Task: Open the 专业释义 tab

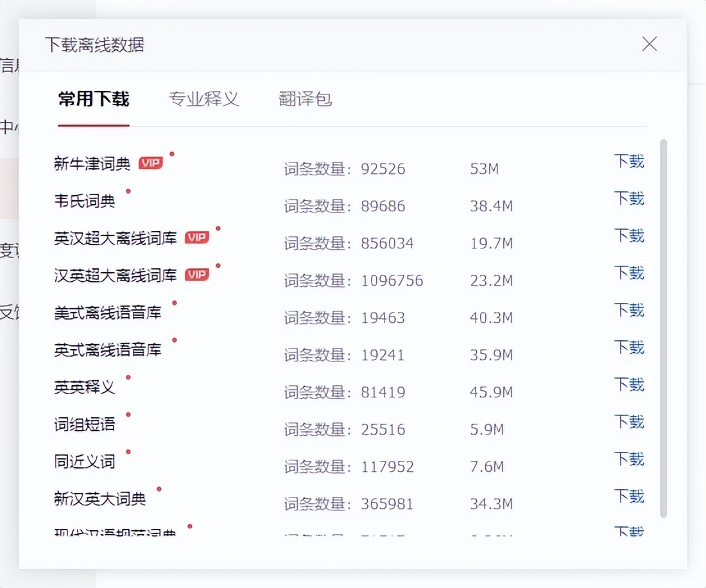Action: [203, 99]
